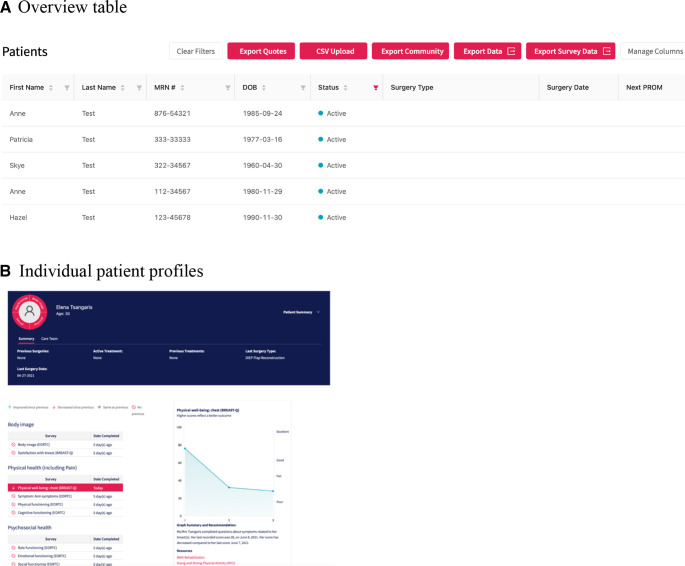Click the First Name column filter icon
Screen dimensions: 685x566
[x=67, y=88]
